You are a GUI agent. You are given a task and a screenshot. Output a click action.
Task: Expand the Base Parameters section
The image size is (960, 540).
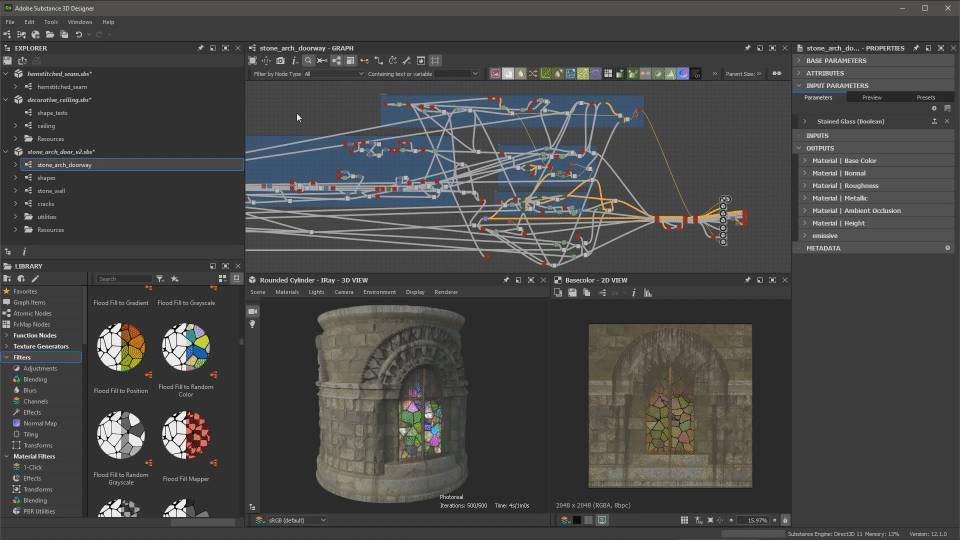pyautogui.click(x=837, y=61)
